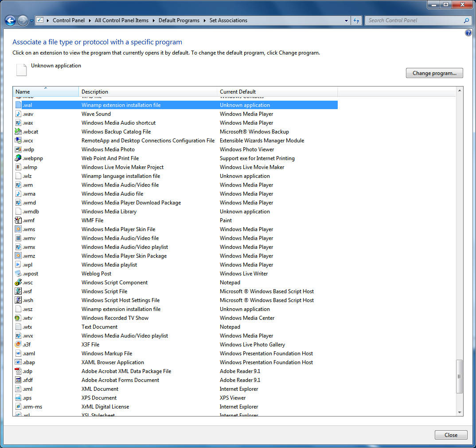Select the .wal extension name
The width and height of the screenshot is (476, 448).
tap(27, 105)
